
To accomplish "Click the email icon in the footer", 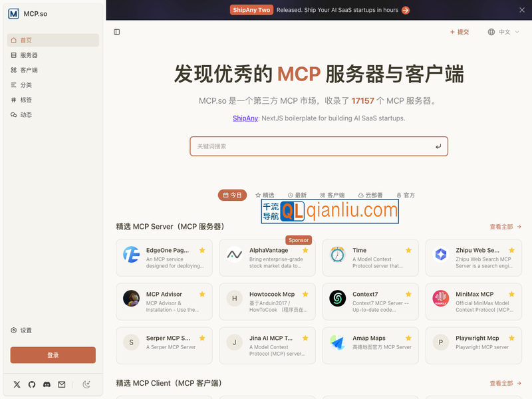I will (x=62, y=384).
